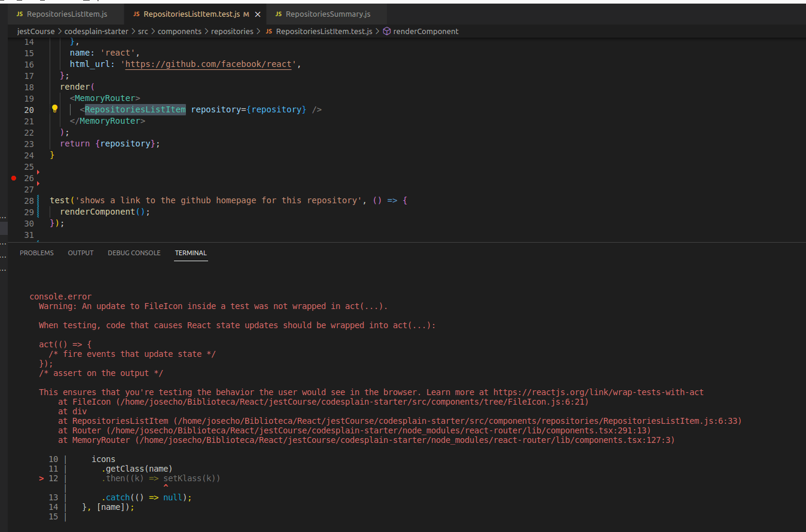Open components breadcrumb segment
The width and height of the screenshot is (806, 532).
point(179,31)
